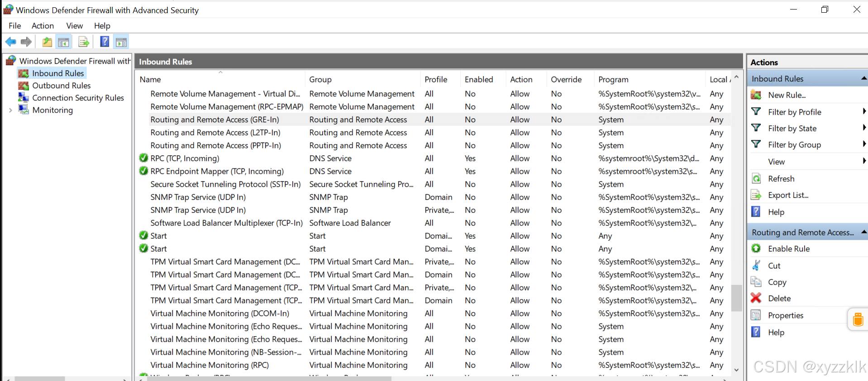Viewport: 868px width, 381px height.
Task: Click the Filter by Group funnel icon
Action: coord(756,145)
